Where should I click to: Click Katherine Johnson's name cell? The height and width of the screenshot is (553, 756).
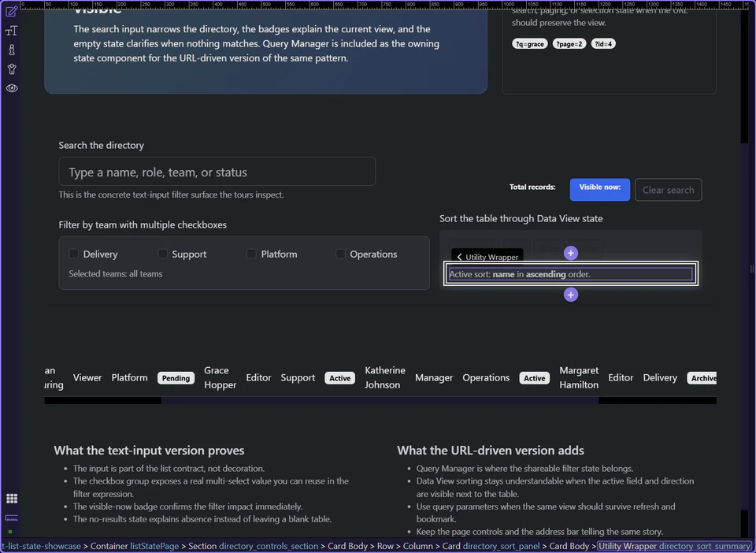coord(385,377)
